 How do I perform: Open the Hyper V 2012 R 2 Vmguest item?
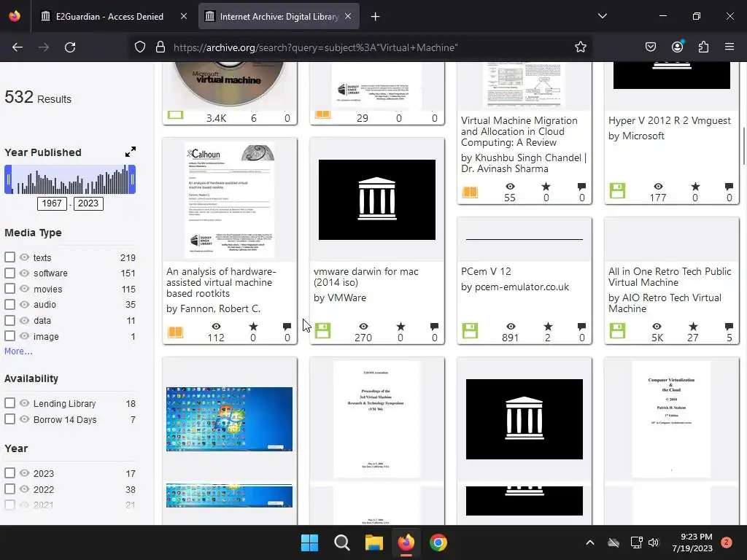click(x=670, y=120)
